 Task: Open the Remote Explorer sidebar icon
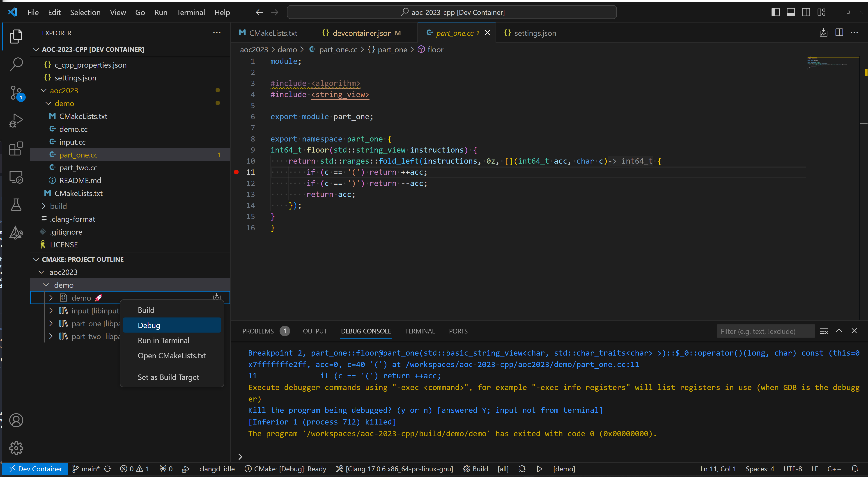click(x=16, y=176)
